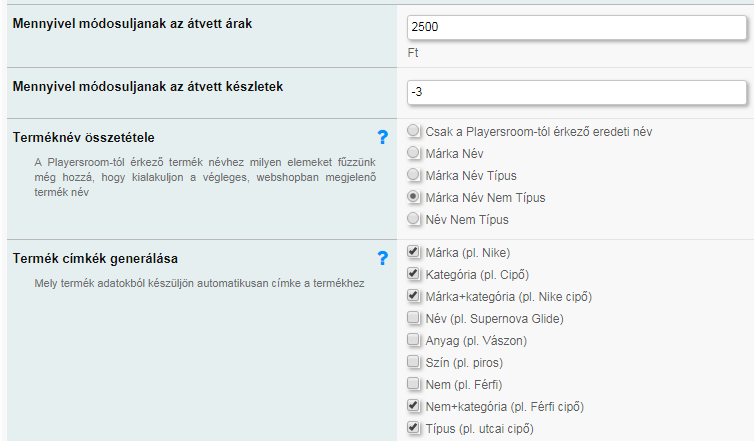Viewport: 754px width, 441px height.
Task: Select 'Márka Név Nem Típus' radio button
Action: 414,198
